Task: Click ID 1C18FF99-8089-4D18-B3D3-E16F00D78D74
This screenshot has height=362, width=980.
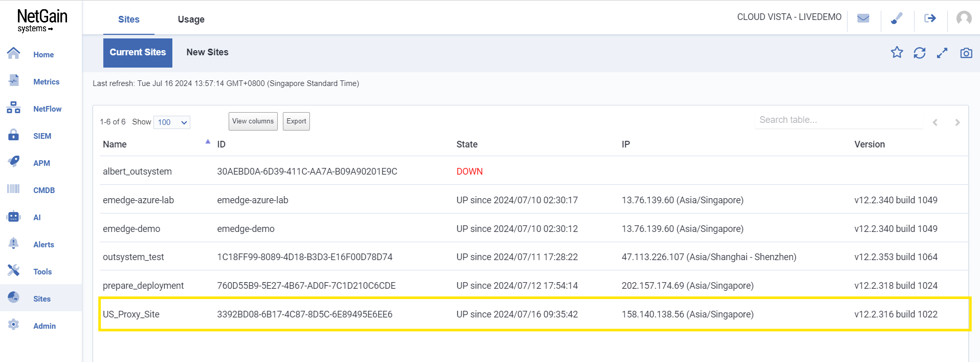Action: [x=305, y=257]
